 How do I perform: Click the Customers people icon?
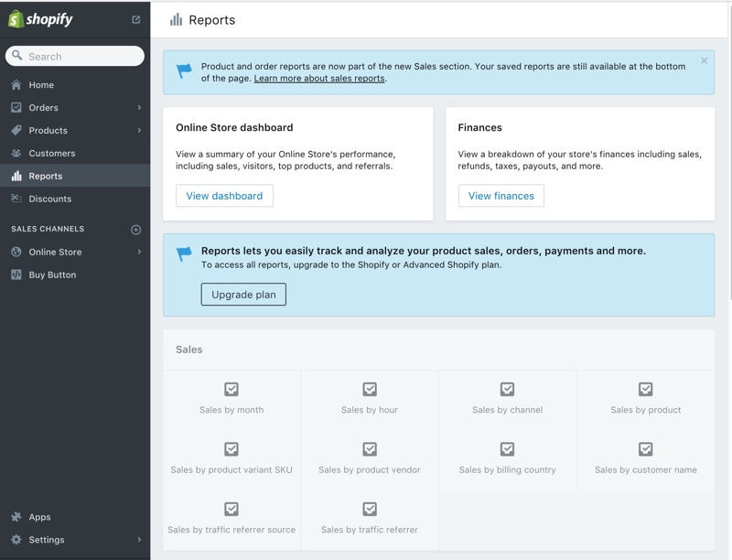click(16, 153)
